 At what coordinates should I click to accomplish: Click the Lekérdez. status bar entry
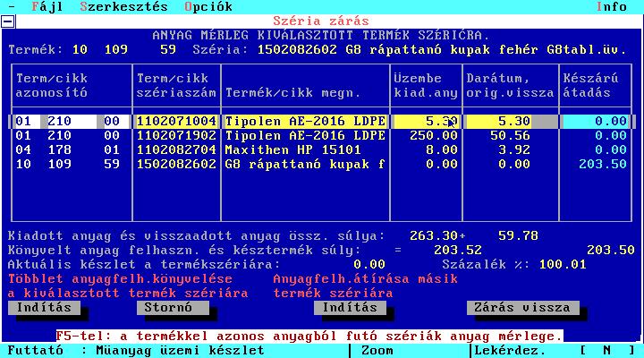[x=510, y=351]
